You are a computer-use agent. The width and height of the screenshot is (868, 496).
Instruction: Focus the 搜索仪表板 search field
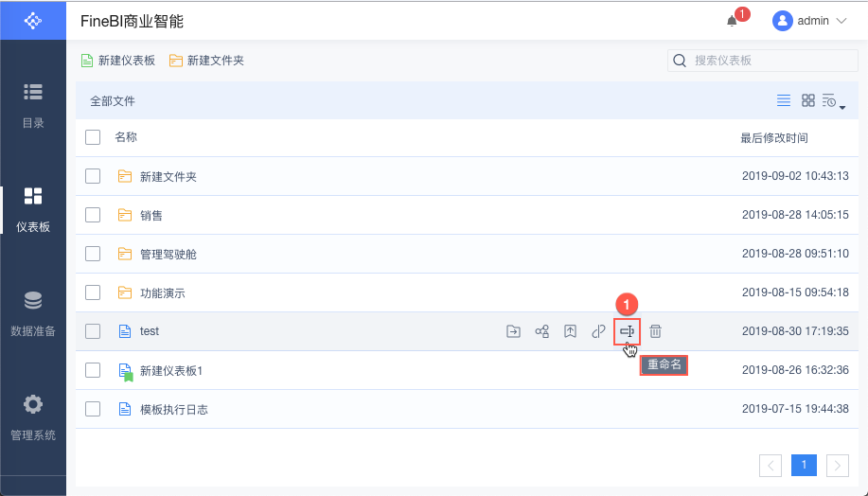point(765,61)
